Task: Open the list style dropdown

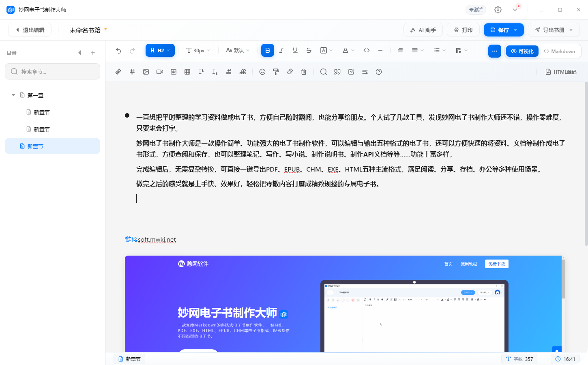Action: (440, 50)
